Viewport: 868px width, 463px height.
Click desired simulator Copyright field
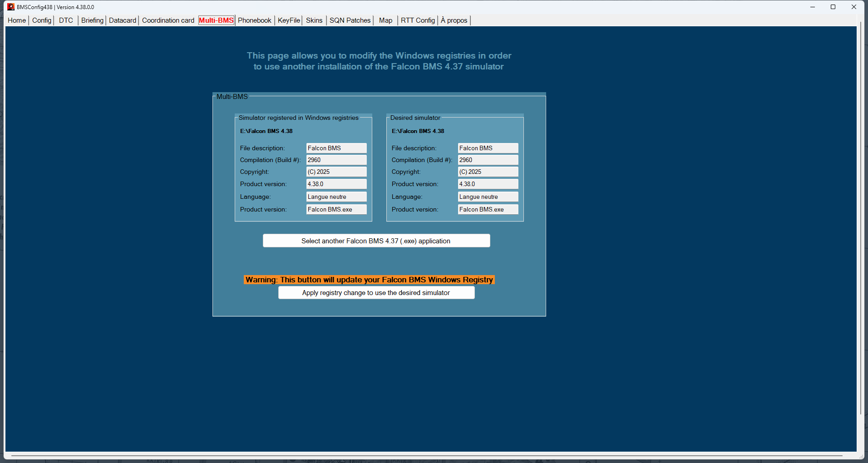(x=488, y=172)
